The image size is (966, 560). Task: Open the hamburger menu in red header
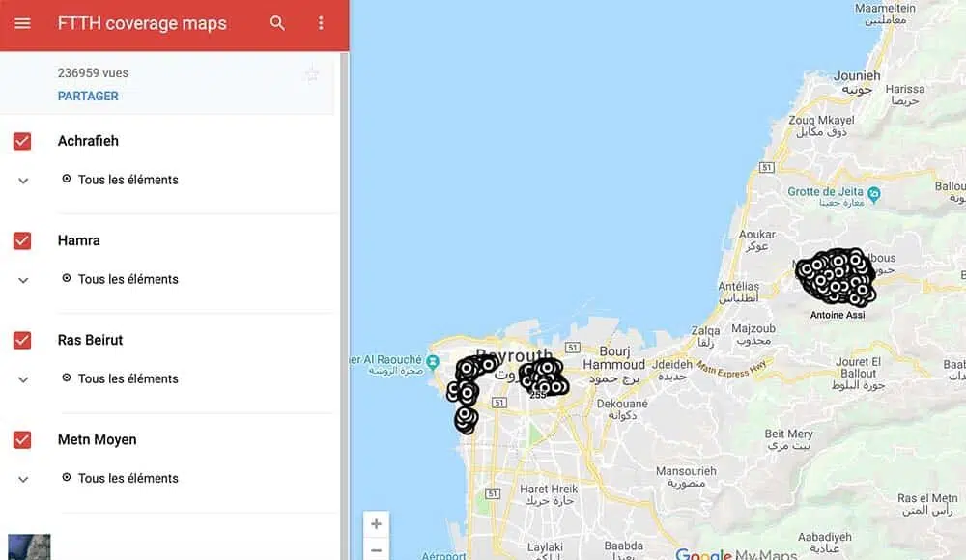(22, 23)
